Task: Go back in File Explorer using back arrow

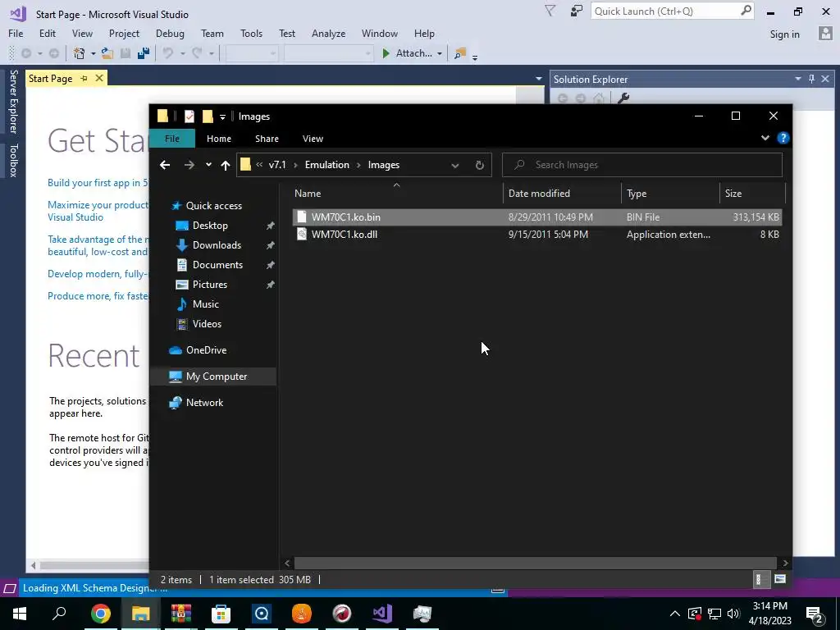Action: 165,165
